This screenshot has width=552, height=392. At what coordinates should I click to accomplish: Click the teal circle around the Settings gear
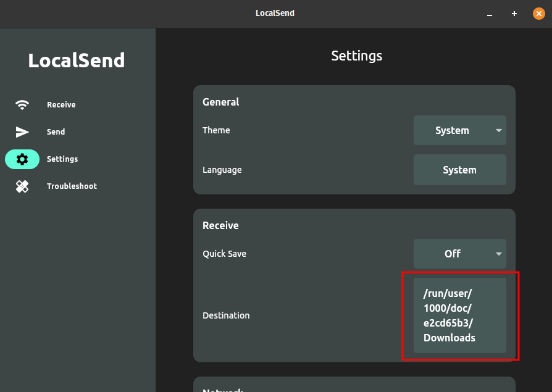pyautogui.click(x=22, y=159)
